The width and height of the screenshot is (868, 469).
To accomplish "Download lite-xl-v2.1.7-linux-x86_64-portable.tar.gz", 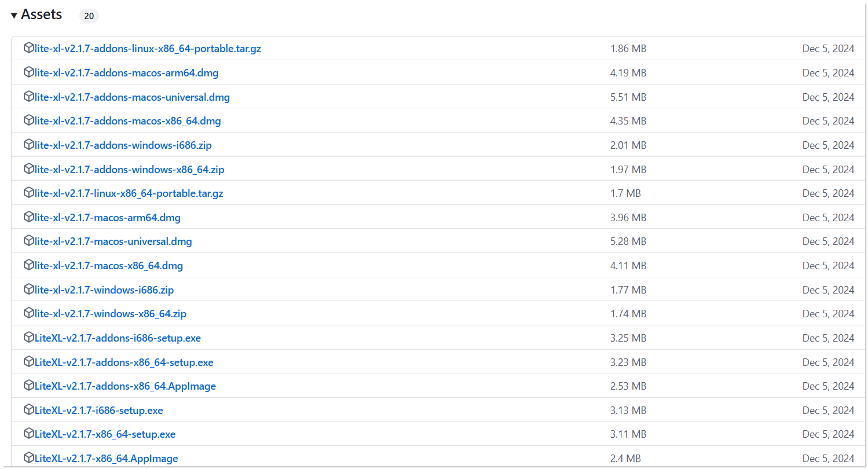I will [129, 193].
